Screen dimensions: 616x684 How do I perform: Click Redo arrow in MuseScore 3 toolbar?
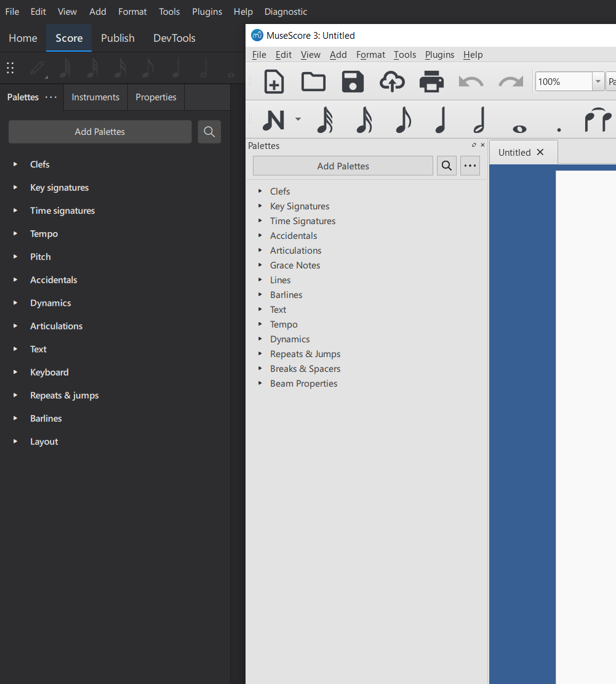pos(511,81)
